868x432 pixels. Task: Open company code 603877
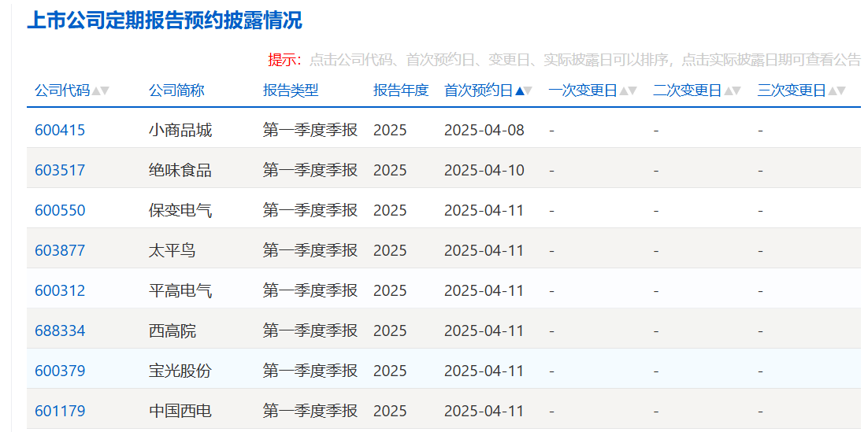[x=60, y=250]
